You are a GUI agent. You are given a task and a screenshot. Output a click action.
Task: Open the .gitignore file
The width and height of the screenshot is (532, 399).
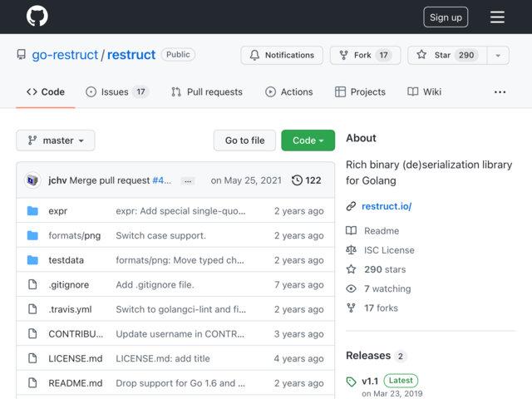[69, 284]
